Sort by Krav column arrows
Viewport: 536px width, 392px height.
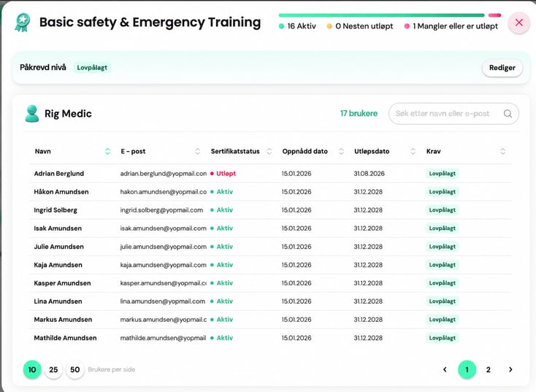[x=503, y=151]
